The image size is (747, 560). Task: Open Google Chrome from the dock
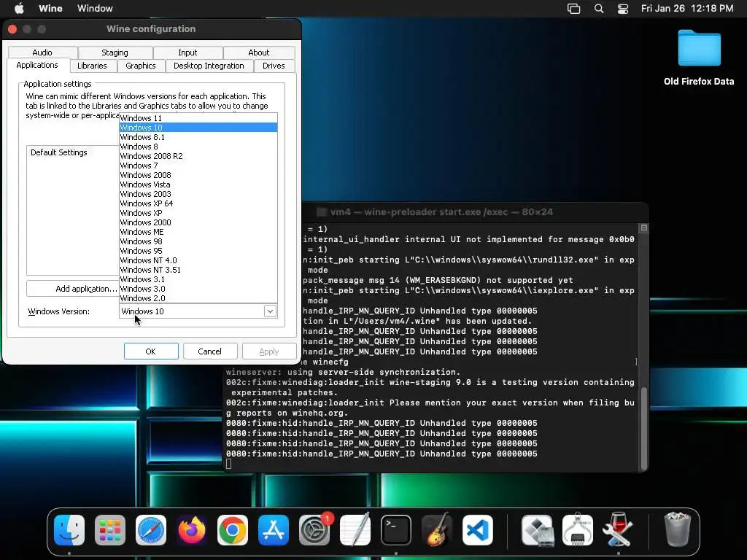(x=233, y=530)
